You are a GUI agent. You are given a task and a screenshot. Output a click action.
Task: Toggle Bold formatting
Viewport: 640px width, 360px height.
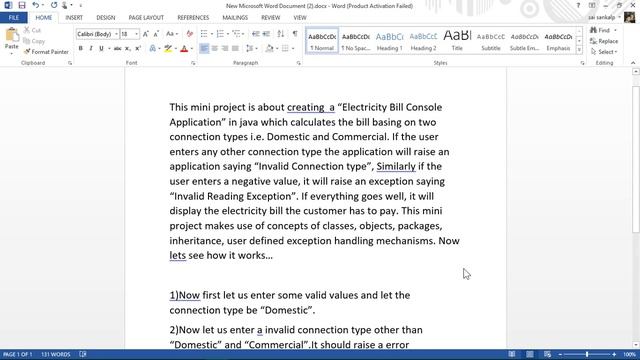pyautogui.click(x=80, y=49)
